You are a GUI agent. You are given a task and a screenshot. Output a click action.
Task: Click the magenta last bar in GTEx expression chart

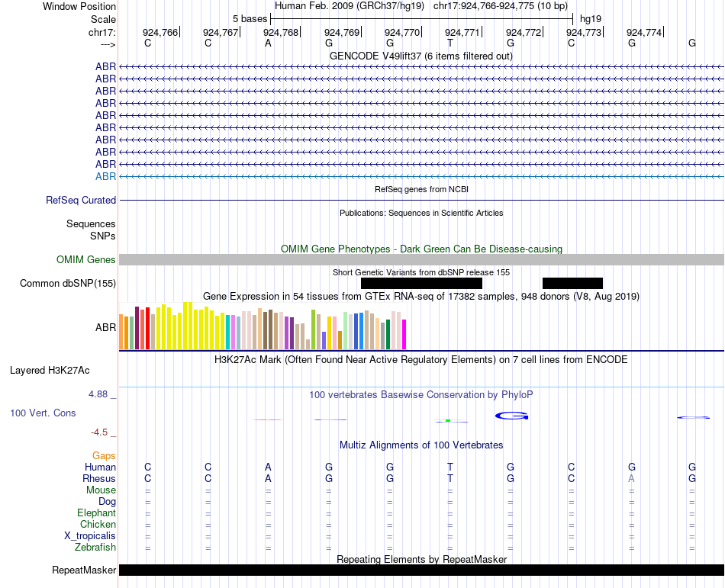[404, 334]
